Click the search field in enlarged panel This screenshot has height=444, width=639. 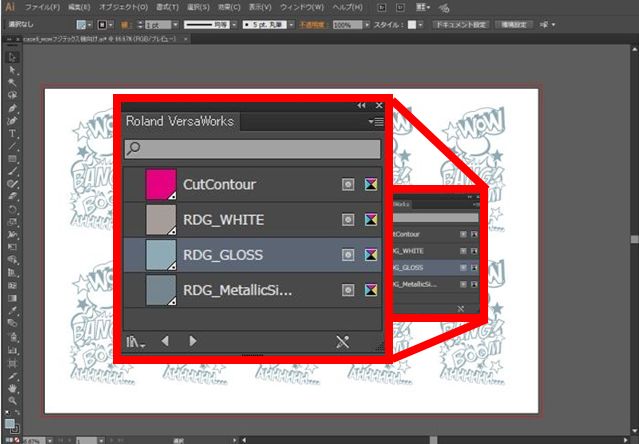253,149
